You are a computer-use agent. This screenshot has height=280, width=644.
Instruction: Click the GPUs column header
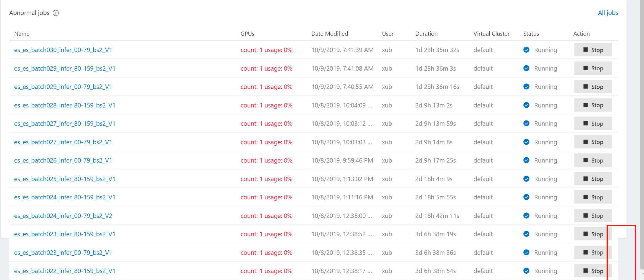[247, 34]
